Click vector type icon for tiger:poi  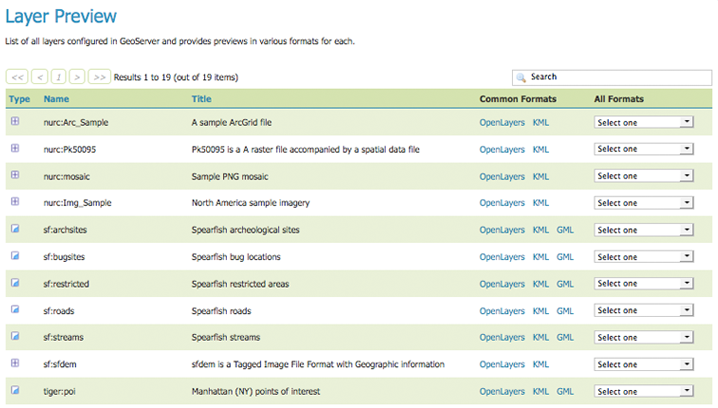tap(15, 391)
